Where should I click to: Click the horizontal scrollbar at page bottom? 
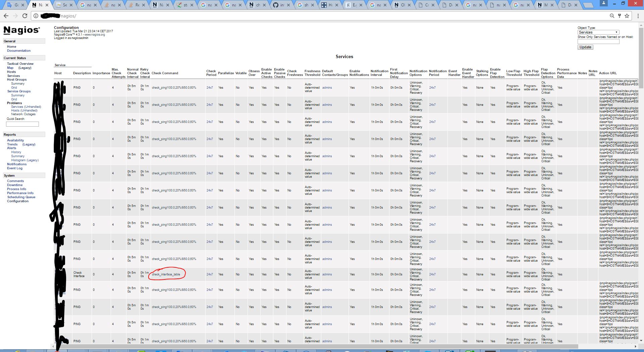pos(315,346)
